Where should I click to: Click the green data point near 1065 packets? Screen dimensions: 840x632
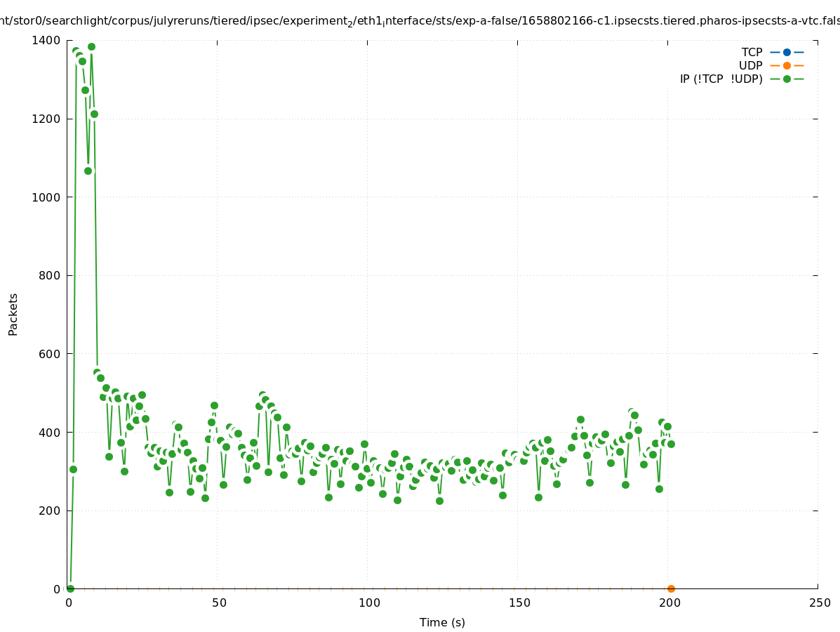click(88, 171)
